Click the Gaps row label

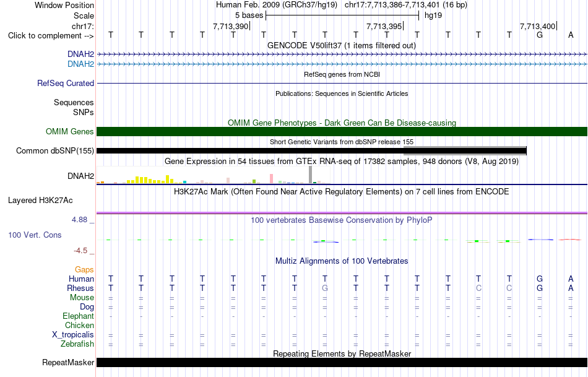[84, 270]
